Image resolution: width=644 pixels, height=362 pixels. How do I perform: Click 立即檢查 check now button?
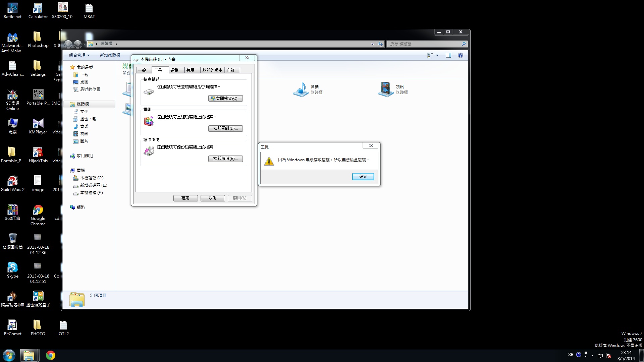tap(225, 99)
